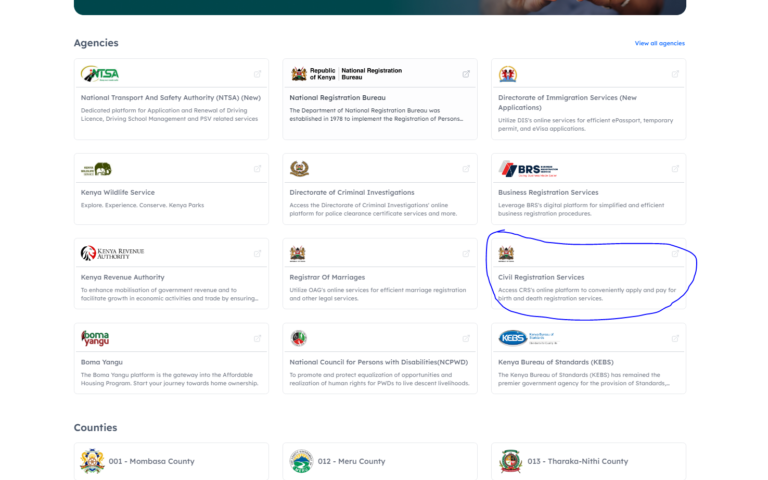The image size is (768, 480).
Task: Click the Boma Yangu logo
Action: [95, 338]
